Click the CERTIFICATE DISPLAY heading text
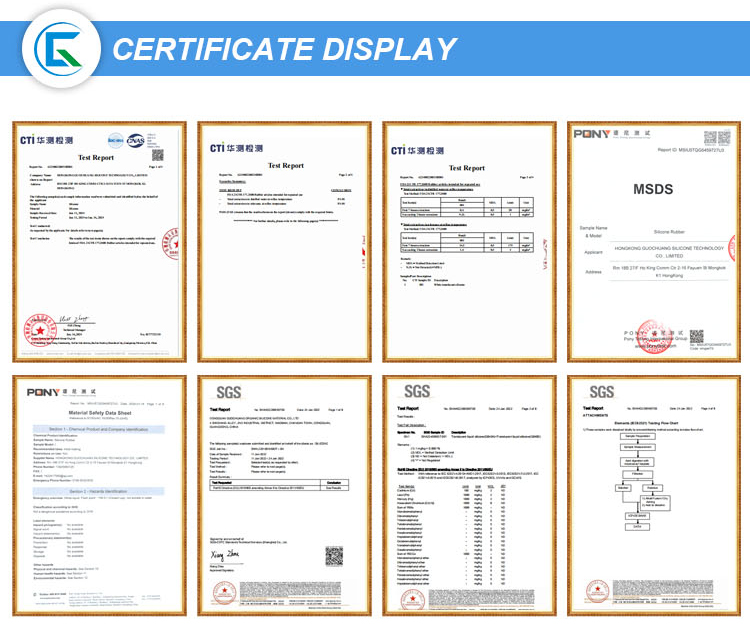750x641 pixels. pyautogui.click(x=284, y=48)
